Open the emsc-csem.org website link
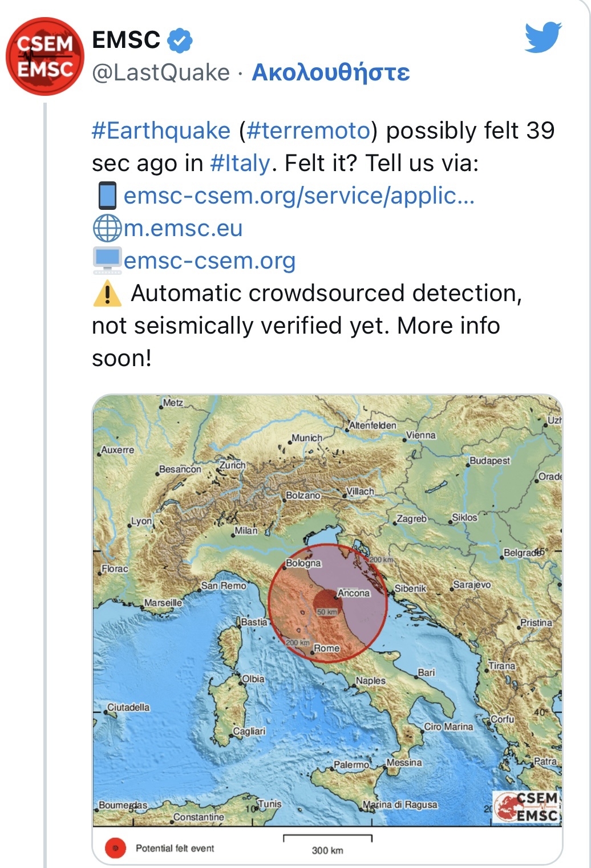 [x=209, y=261]
